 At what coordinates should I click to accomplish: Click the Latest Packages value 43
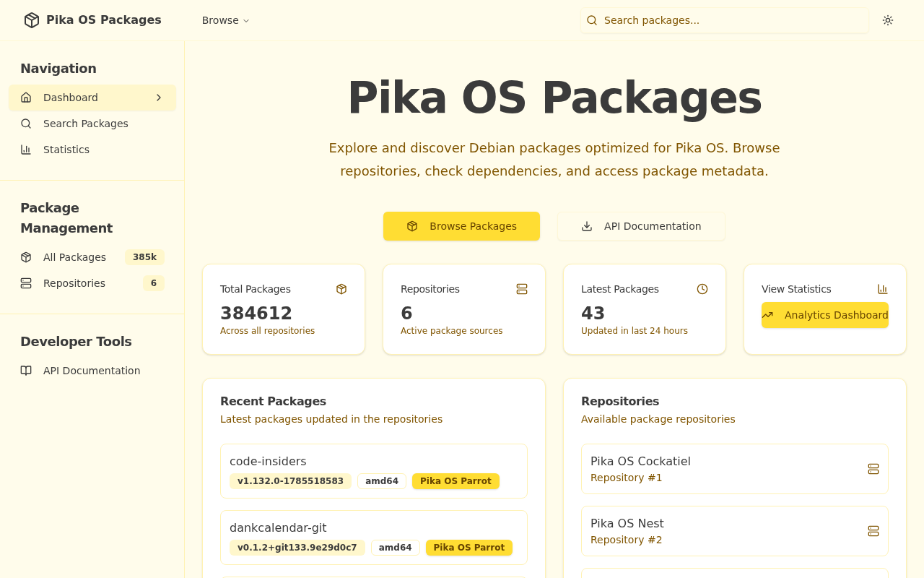593,314
